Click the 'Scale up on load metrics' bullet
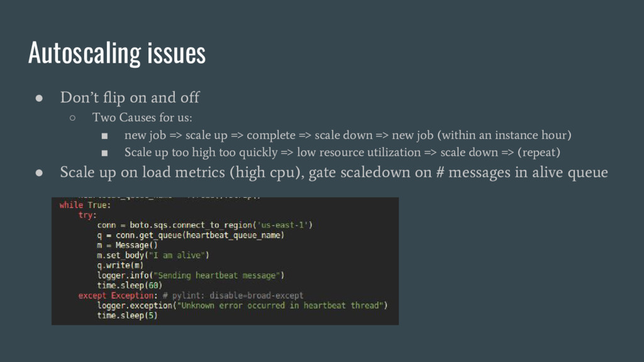Image resolution: width=644 pixels, height=362 pixels. coord(334,172)
